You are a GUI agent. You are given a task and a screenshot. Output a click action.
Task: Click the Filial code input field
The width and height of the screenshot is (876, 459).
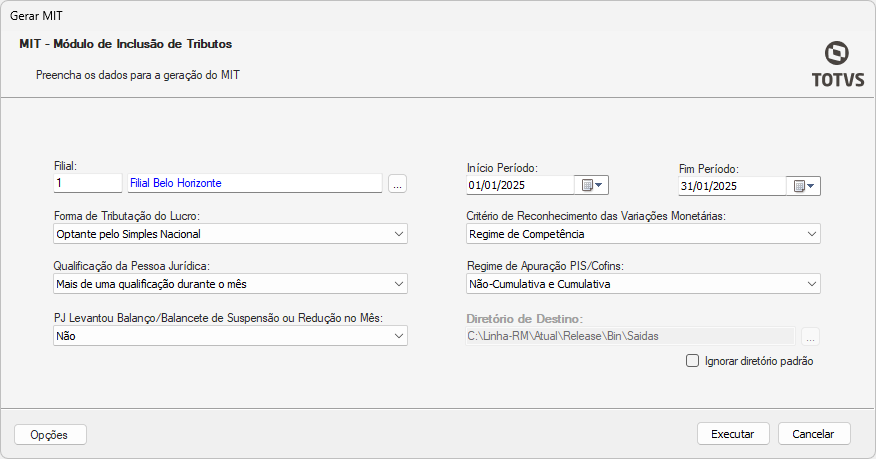(x=87, y=184)
